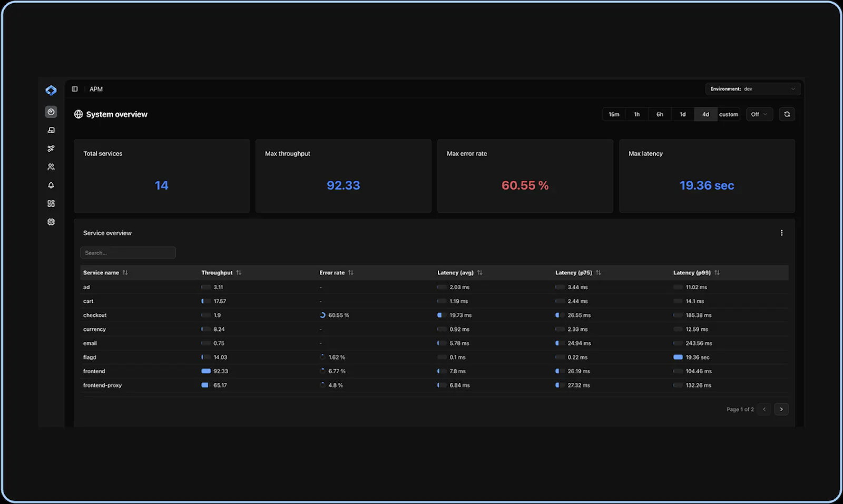The height and width of the screenshot is (504, 843).
Task: Click the Service overview heading
Action: (107, 233)
